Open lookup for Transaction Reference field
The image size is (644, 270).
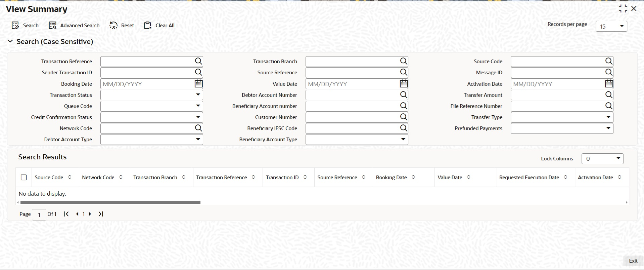(198, 61)
